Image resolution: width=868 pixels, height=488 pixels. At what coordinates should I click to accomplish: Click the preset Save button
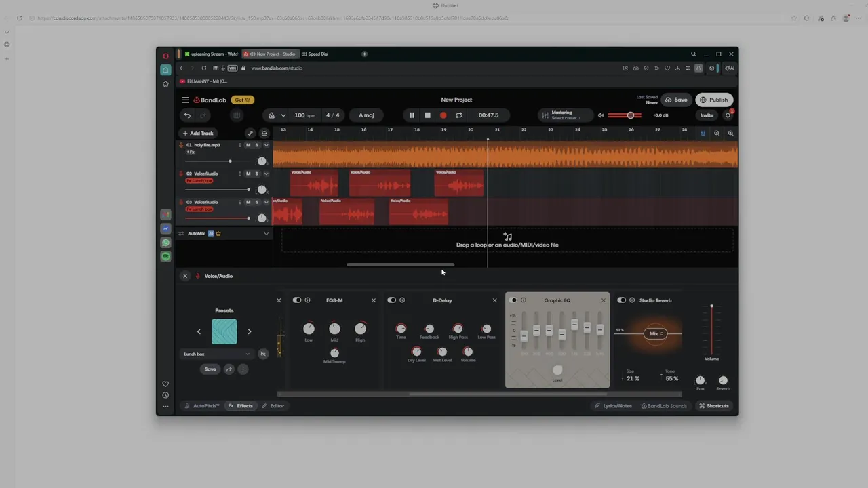tap(210, 369)
